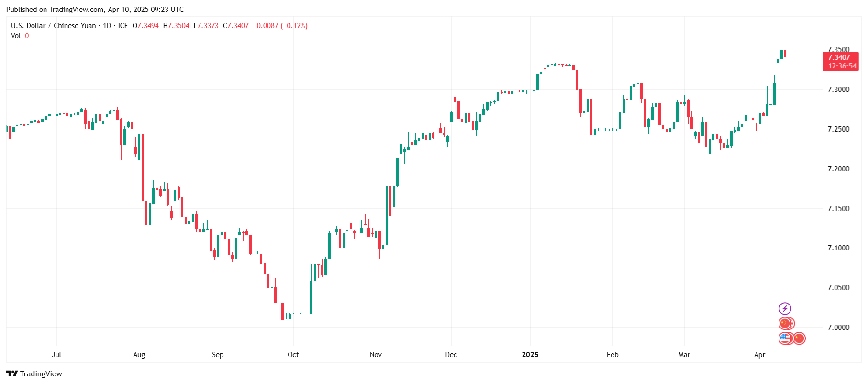Viewport: 868px width, 384px height.
Task: Click the 2025 year label on time axis
Action: (530, 355)
